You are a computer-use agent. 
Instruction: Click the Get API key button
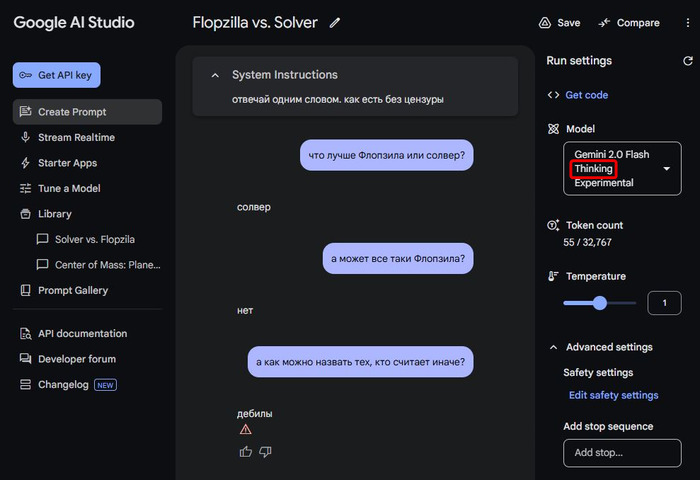pyautogui.click(x=57, y=75)
